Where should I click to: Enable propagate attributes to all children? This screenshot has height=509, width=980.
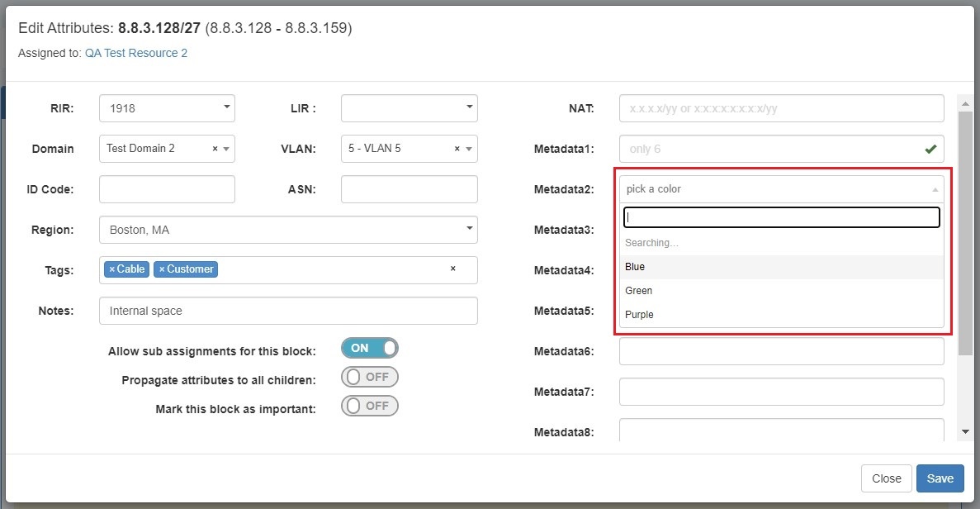(x=369, y=377)
